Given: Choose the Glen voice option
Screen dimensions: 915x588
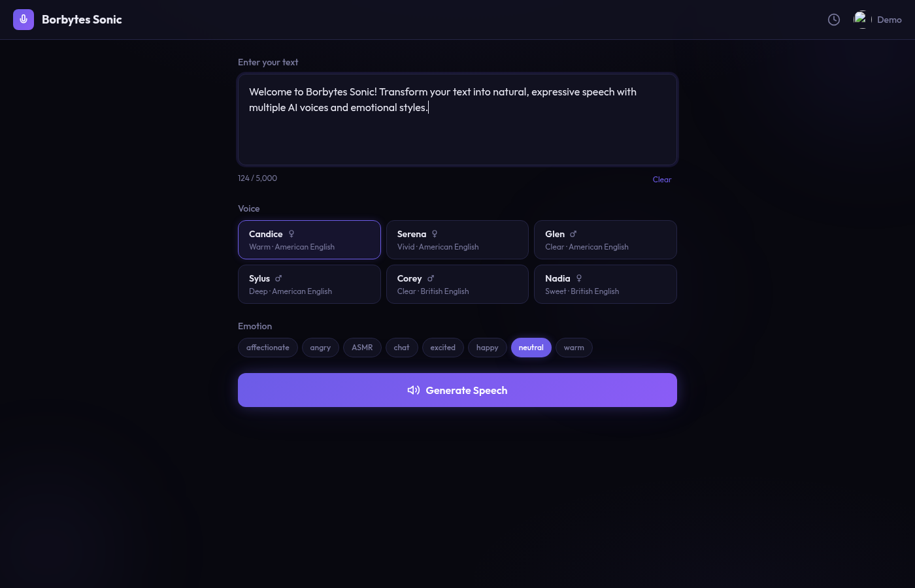Looking at the screenshot, I should click(x=605, y=240).
